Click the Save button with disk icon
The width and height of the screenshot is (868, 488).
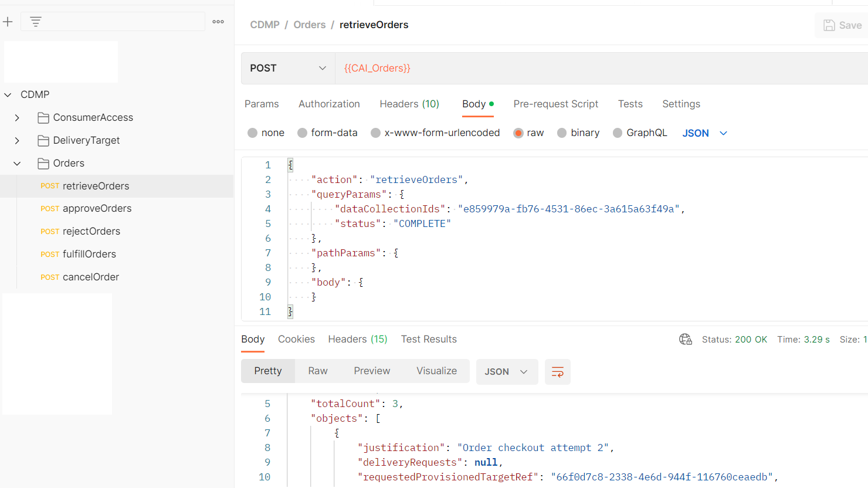click(x=842, y=25)
